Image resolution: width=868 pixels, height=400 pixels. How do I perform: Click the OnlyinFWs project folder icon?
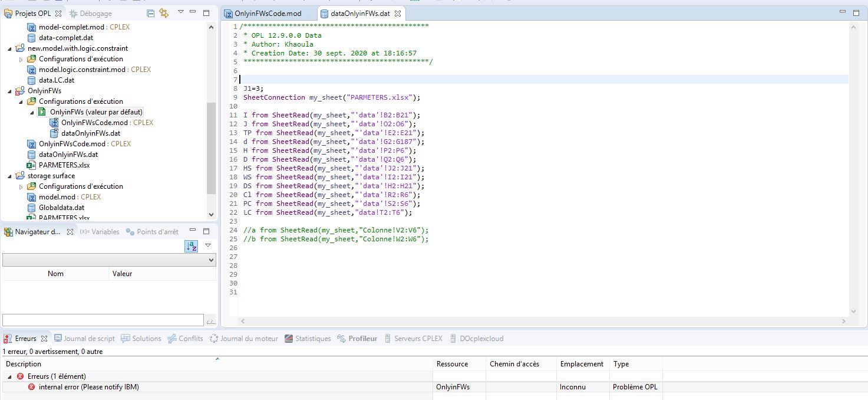(x=21, y=91)
